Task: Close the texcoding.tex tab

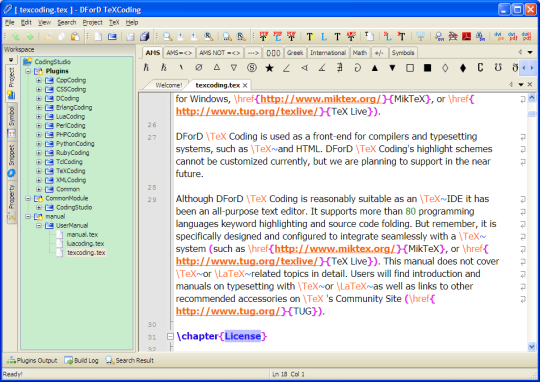Action: point(245,85)
